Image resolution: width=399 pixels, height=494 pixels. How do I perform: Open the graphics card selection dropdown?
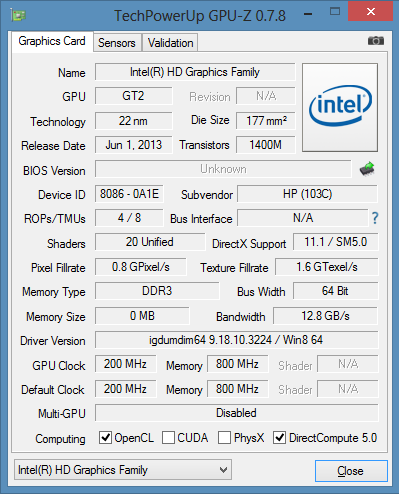coord(123,470)
